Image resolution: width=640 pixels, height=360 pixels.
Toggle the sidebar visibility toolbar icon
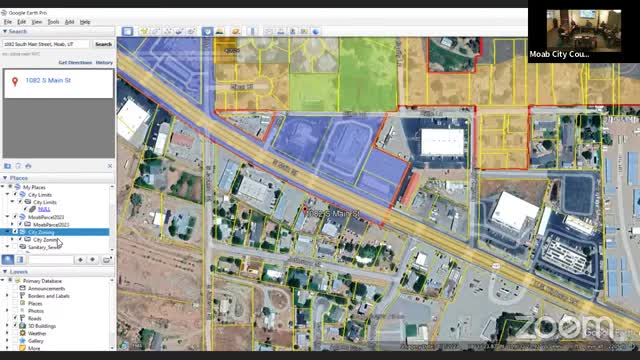tap(127, 31)
